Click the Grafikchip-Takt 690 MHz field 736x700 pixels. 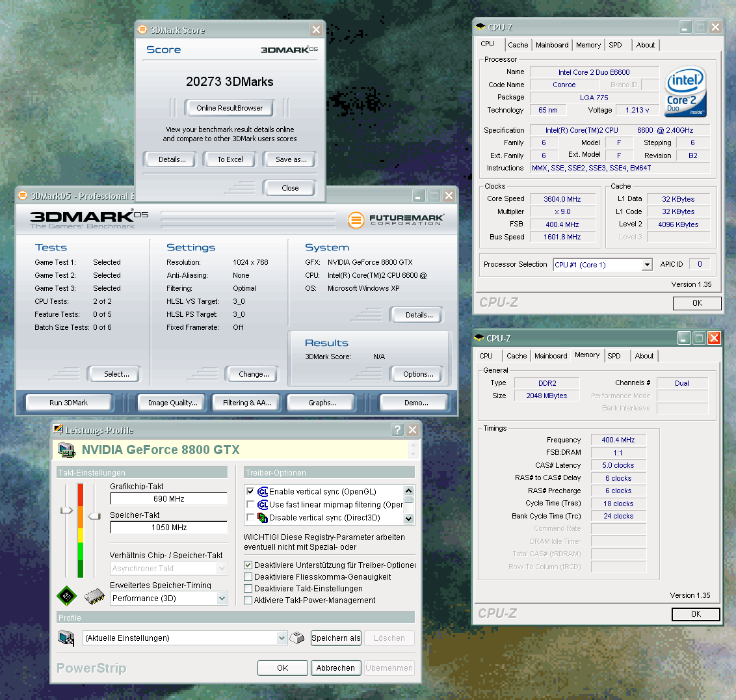(169, 499)
